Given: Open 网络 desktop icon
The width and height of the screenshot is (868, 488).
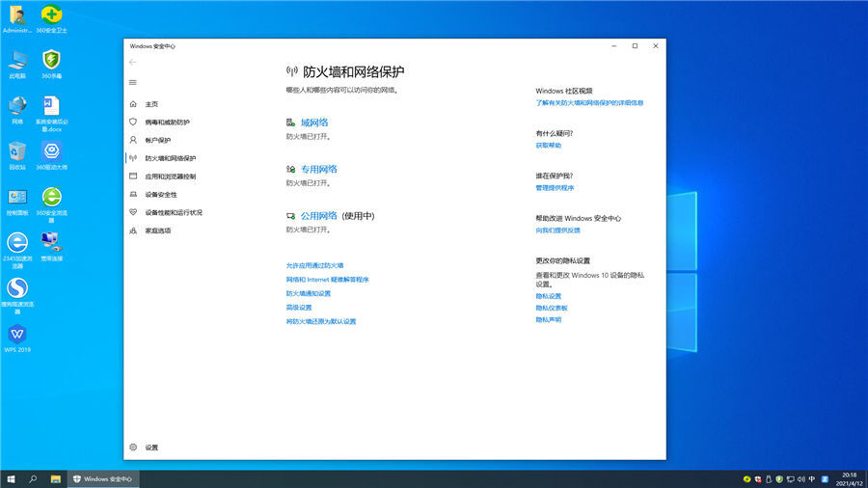Looking at the screenshot, I should [17, 110].
